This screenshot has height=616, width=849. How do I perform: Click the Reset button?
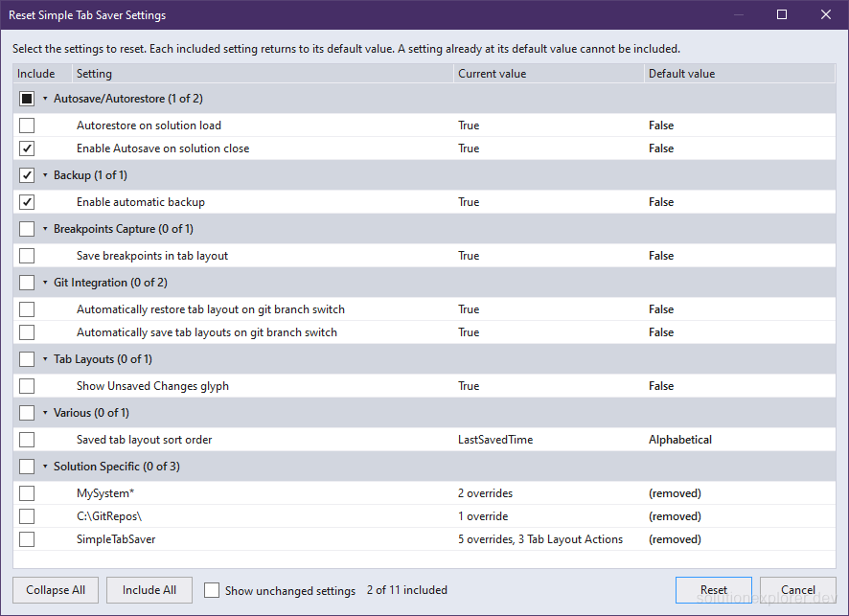714,590
